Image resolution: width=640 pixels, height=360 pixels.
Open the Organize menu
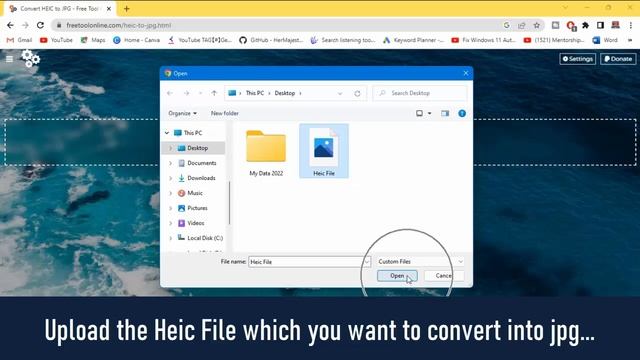(182, 113)
